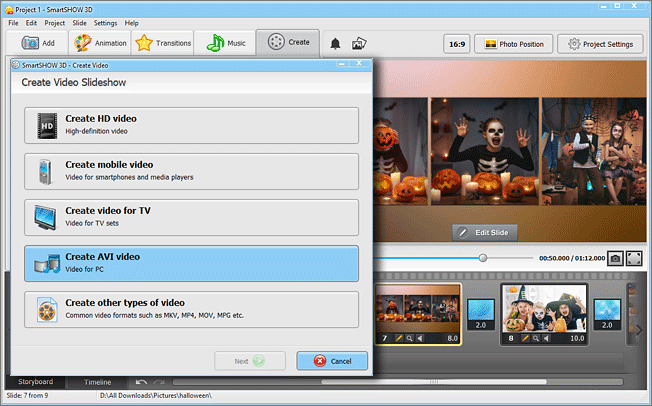This screenshot has width=652, height=406.
Task: Open the Slide menu
Action: [79, 23]
